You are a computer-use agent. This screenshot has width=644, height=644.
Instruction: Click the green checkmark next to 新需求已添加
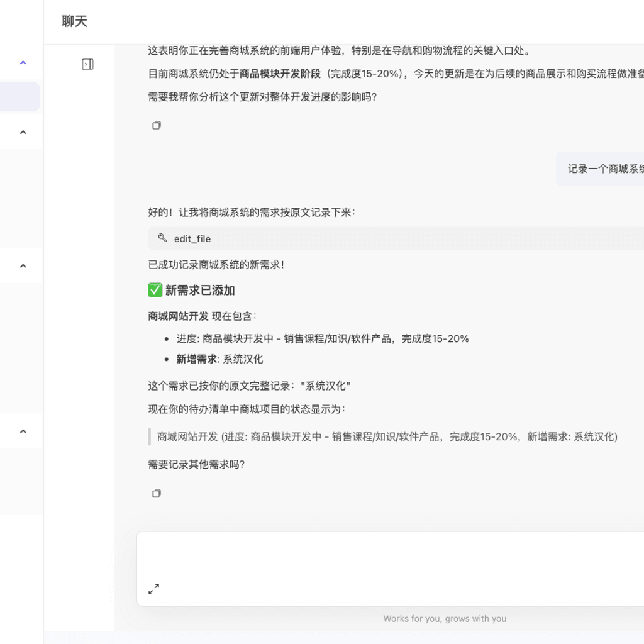tap(155, 290)
